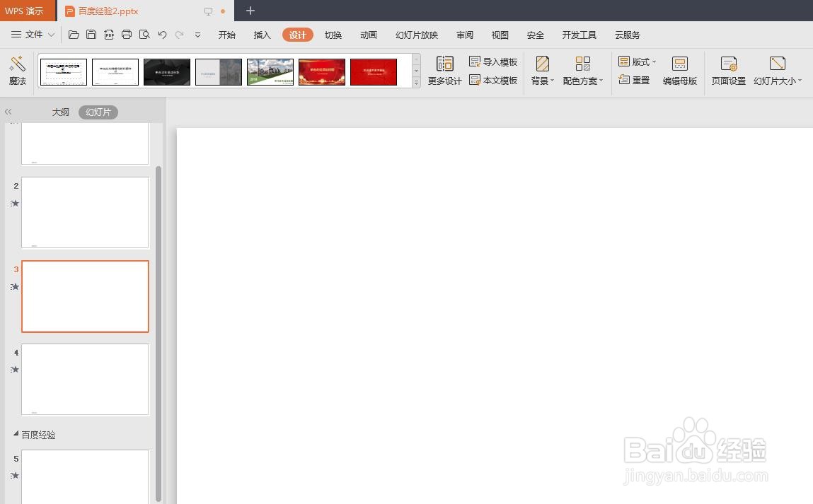Screen dimensions: 813x504
Task: Select slide 5 thumbnail
Action: click(x=85, y=476)
